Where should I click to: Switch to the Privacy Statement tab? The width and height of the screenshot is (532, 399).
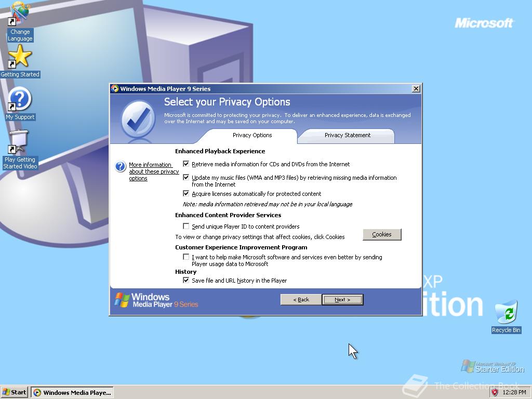tap(348, 135)
